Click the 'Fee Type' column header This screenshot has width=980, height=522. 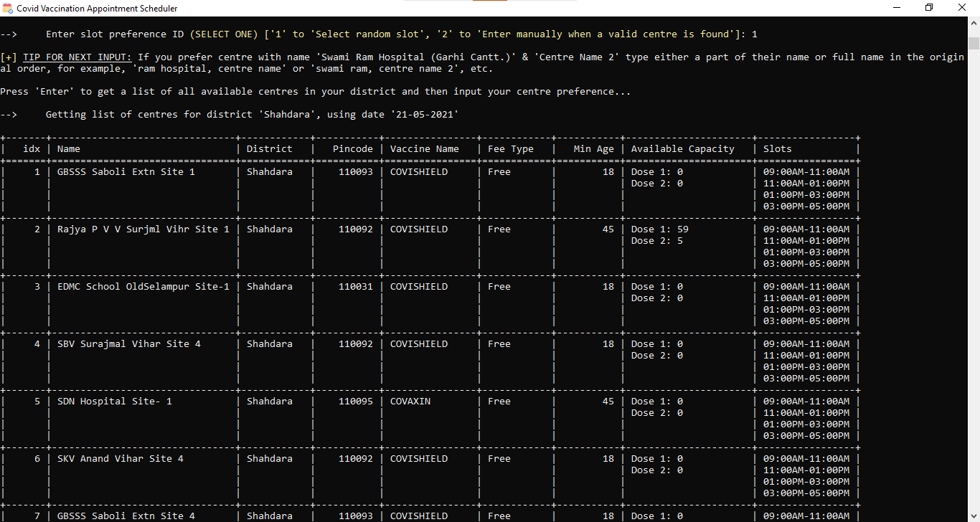(x=511, y=149)
